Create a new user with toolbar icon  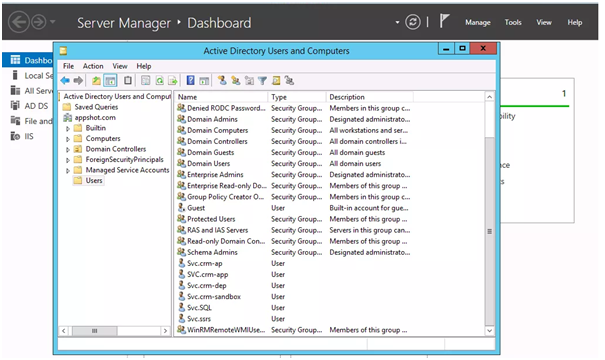pyautogui.click(x=222, y=80)
